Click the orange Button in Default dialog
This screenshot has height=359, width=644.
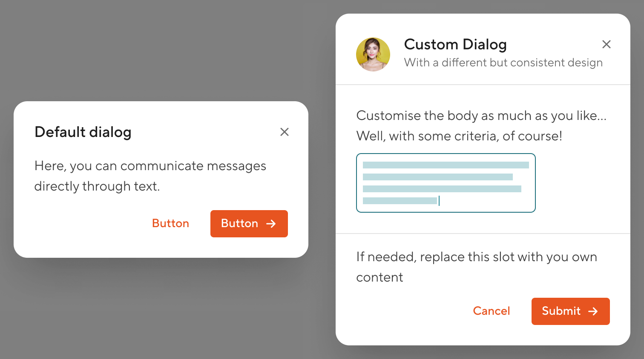(249, 223)
